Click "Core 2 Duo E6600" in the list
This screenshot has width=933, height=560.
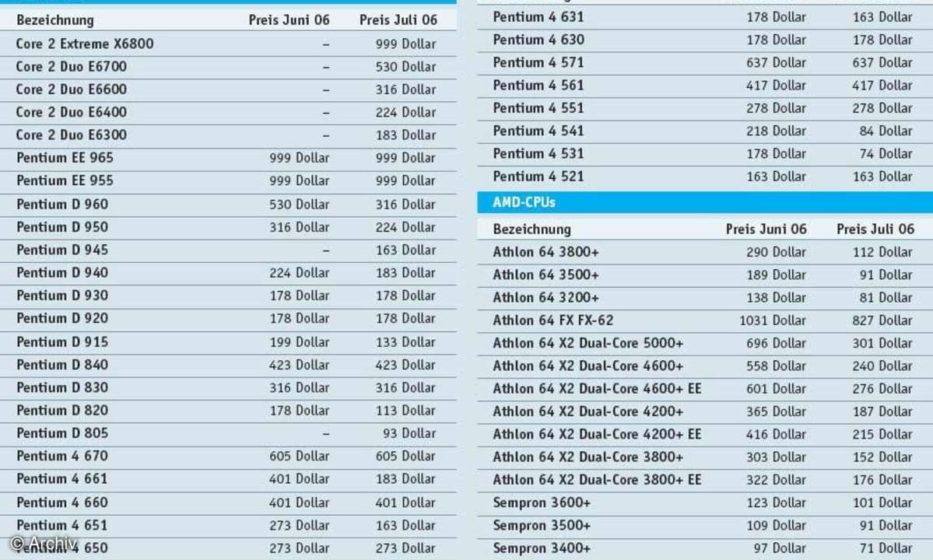[72, 89]
